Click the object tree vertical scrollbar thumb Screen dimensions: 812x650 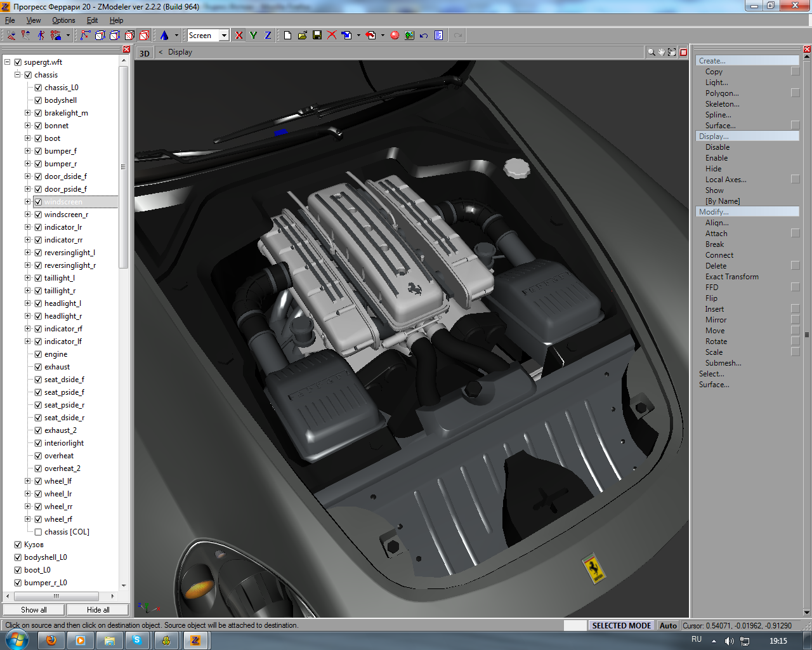(x=123, y=167)
